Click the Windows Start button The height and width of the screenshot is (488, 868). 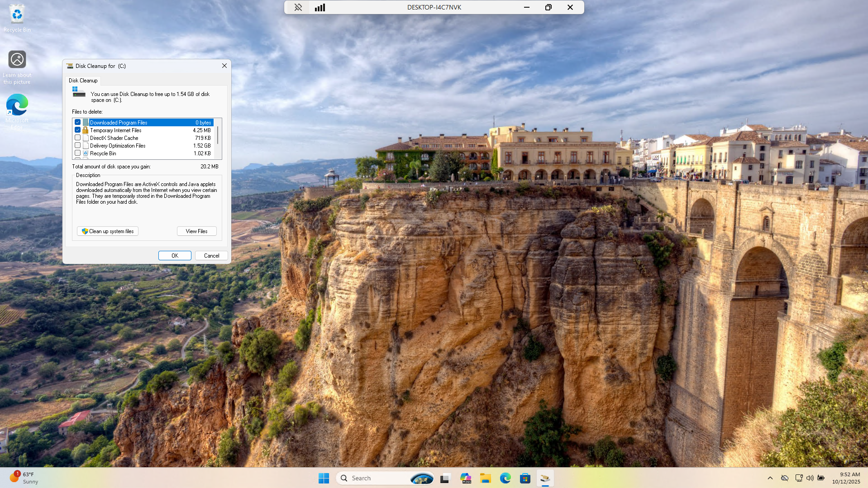[324, 478]
